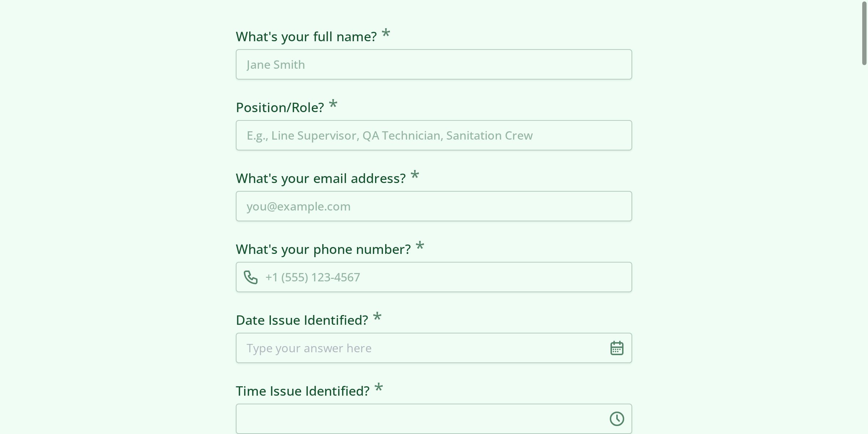Viewport: 868px width, 434px height.
Task: Click the "Position/Role?" label text
Action: tap(280, 108)
